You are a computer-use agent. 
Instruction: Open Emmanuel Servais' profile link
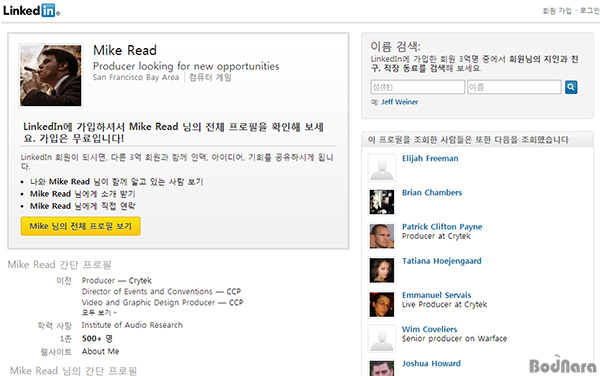coord(436,295)
